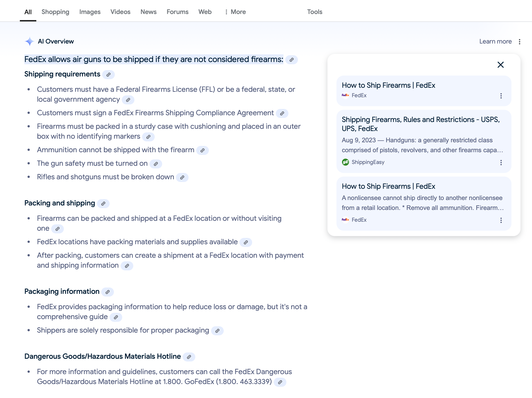
Task: Click the 'Aug 9, 2023 — Handguns' snippet
Action: 423,145
